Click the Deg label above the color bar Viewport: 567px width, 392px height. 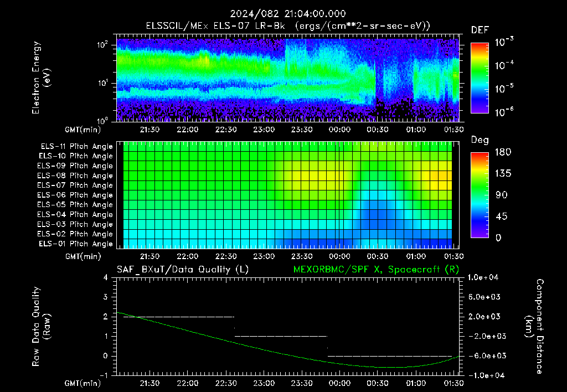point(480,140)
